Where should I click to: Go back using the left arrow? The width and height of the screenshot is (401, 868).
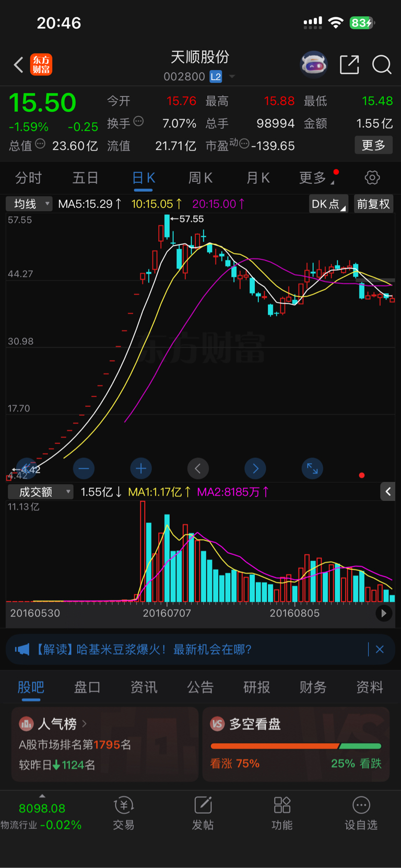tap(18, 65)
